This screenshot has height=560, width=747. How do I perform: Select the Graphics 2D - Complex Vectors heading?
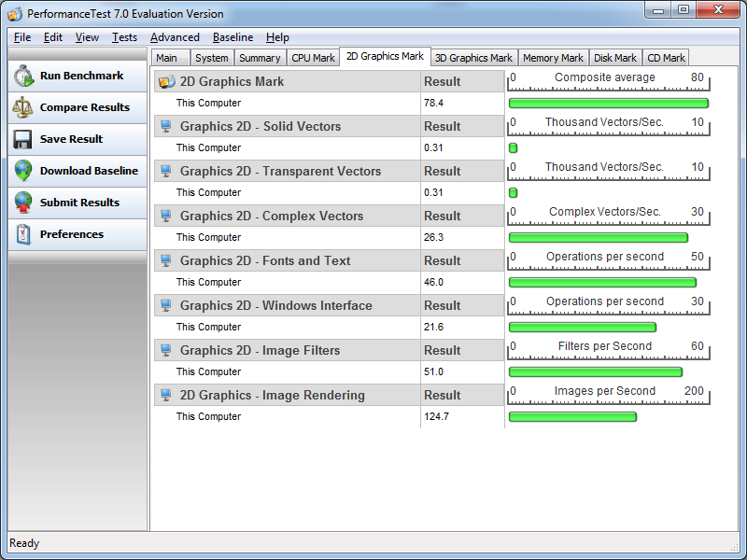(x=272, y=216)
